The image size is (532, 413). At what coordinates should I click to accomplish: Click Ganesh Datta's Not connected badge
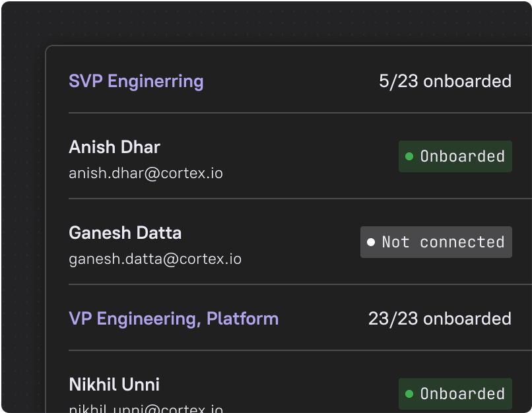[x=436, y=242]
